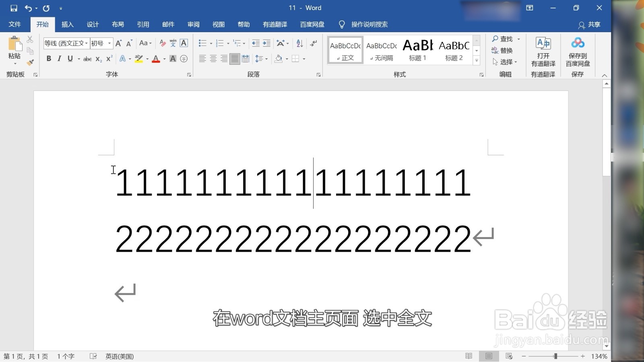644x362 pixels.
Task: Switch to the 审阅 Review tab
Action: point(193,25)
